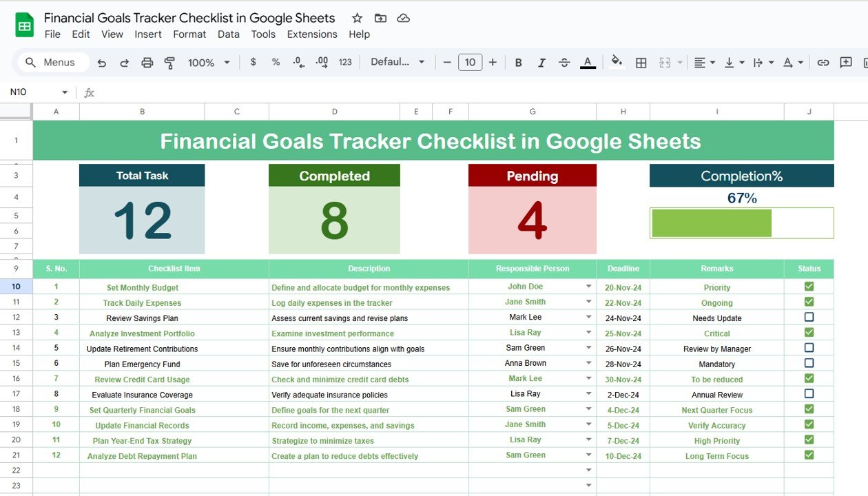Toggle strikethrough formatting

[564, 63]
